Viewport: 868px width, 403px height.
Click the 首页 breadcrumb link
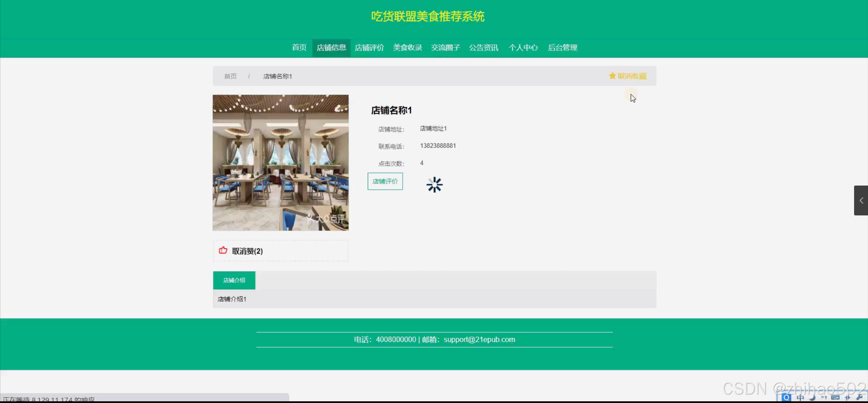[x=230, y=76]
